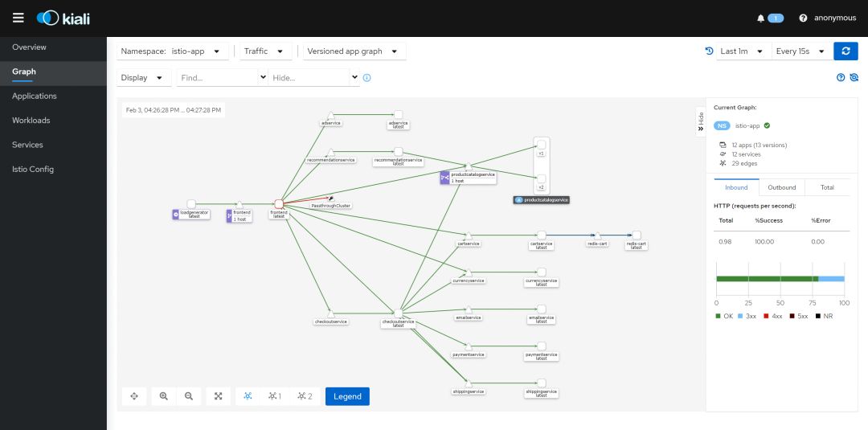The height and width of the screenshot is (430, 868).
Task: Select the frontend service triangle node
Action: click(x=240, y=204)
